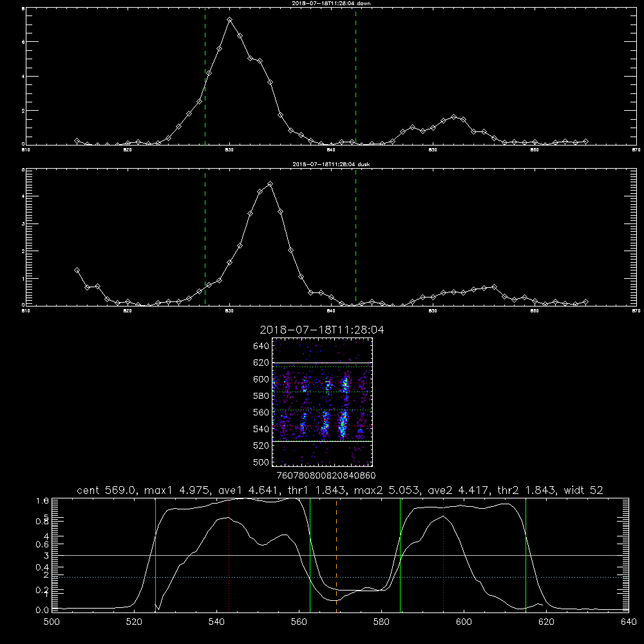
Task: Click the bottom plot x-axis label 580
Action: click(381, 622)
